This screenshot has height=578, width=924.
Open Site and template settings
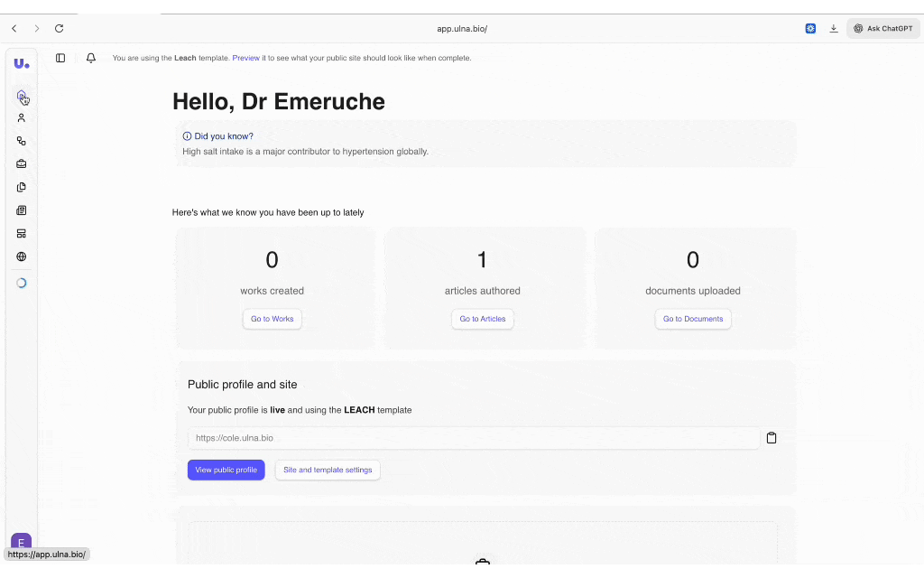328,470
